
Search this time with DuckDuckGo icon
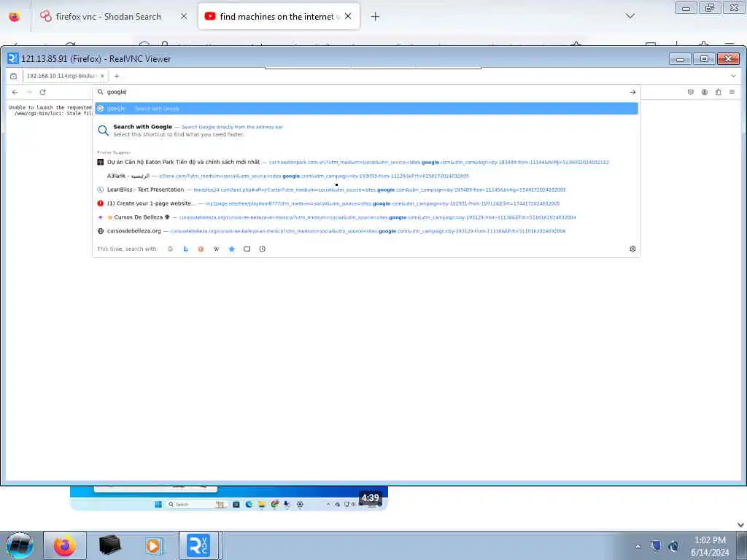[x=201, y=249]
